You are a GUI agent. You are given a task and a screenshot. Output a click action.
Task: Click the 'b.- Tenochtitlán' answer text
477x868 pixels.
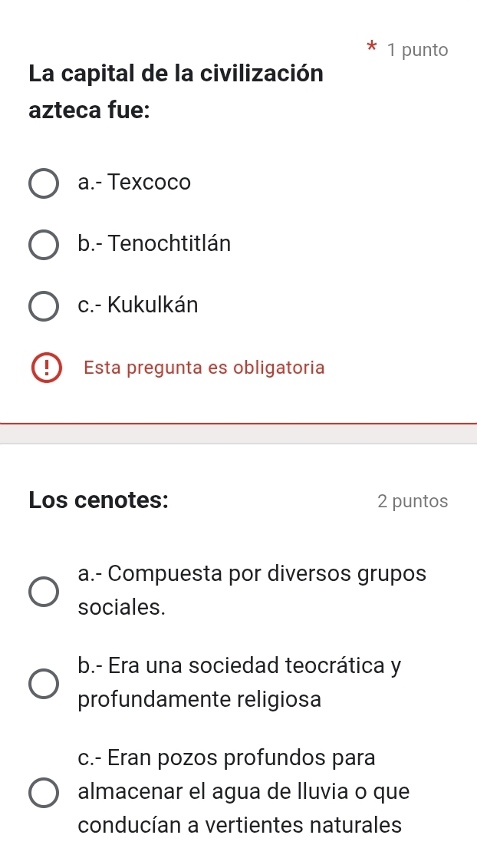click(154, 244)
